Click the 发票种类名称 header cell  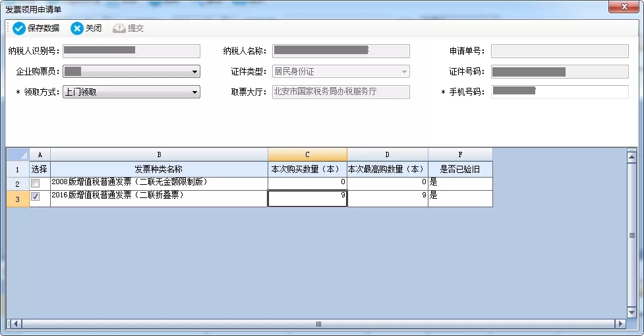[x=159, y=170]
